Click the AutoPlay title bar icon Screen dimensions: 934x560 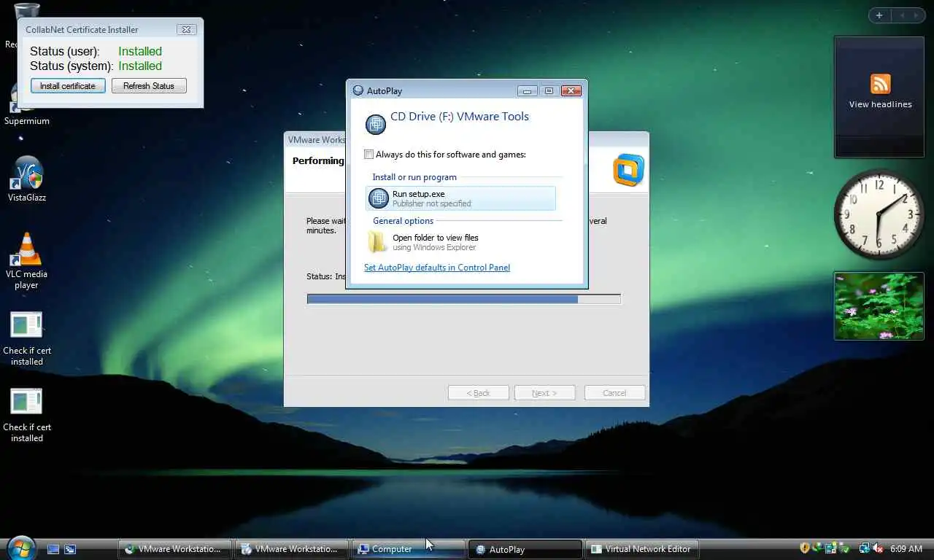coord(358,91)
